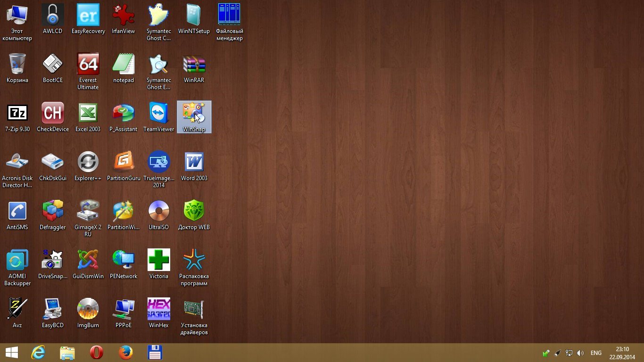The image size is (644, 362).
Task: Click the WinRAR icon
Action: (194, 68)
